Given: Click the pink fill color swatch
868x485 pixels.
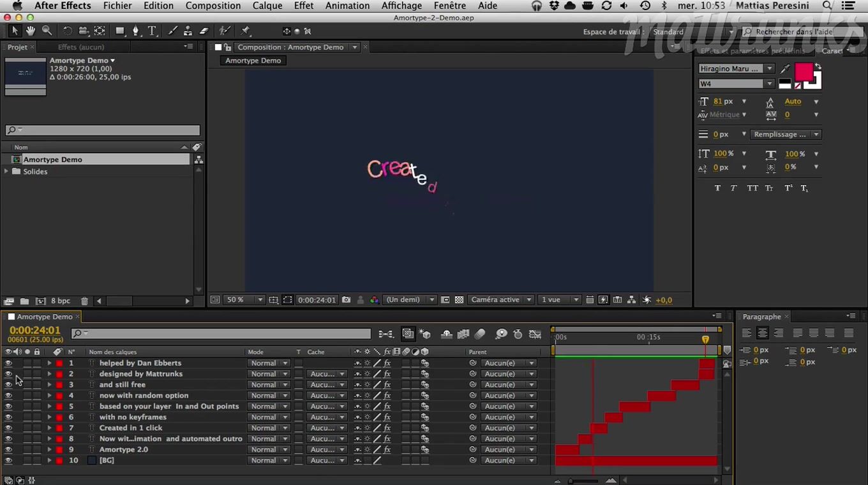Looking at the screenshot, I should pos(803,72).
